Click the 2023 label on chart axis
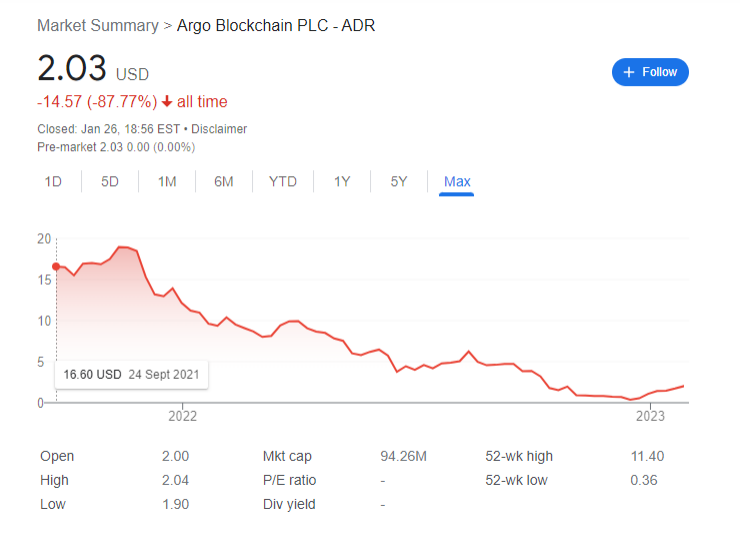740x533 pixels. point(651,416)
